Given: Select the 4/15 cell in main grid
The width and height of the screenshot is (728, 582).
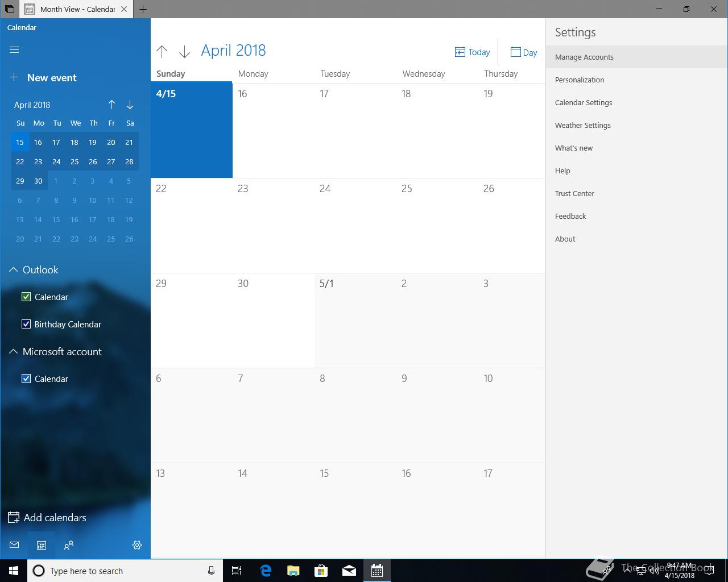Looking at the screenshot, I should pos(192,131).
